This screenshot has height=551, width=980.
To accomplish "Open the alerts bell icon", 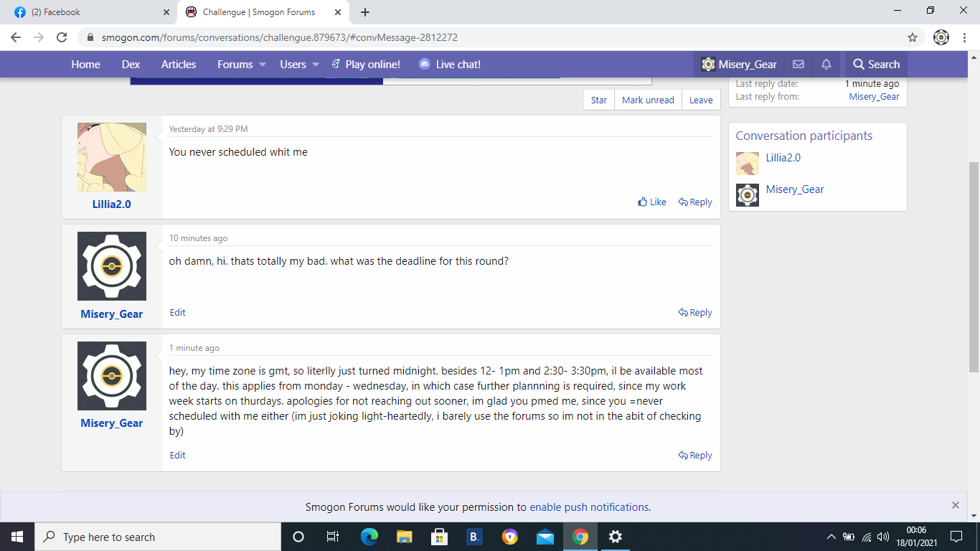I will [x=826, y=65].
